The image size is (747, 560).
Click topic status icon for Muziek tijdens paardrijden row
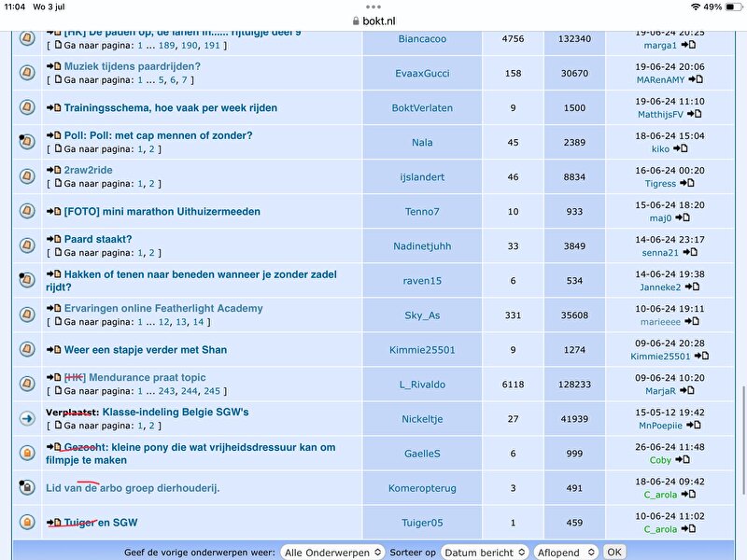pos(27,73)
